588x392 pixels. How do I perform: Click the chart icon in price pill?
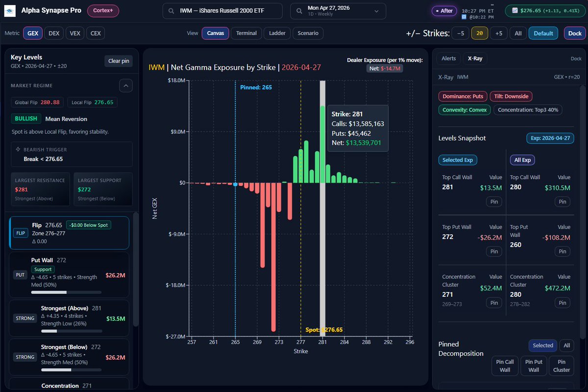515,10
